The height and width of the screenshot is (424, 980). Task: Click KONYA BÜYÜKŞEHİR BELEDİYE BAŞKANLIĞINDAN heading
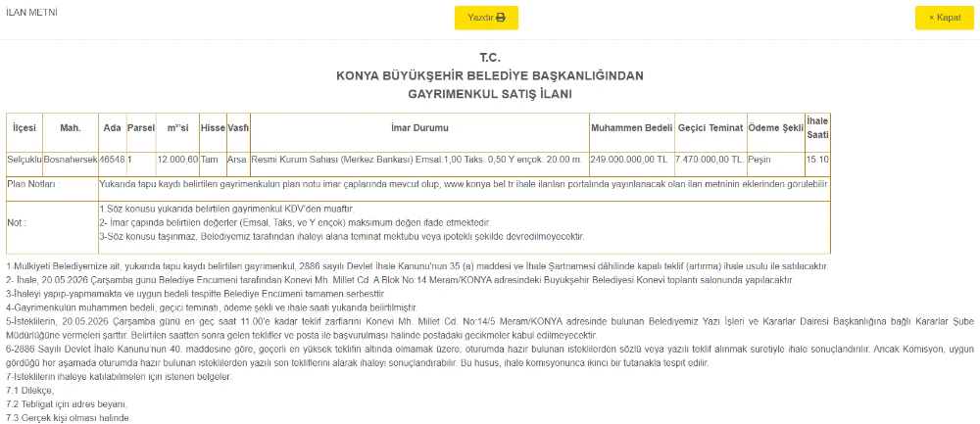[x=490, y=76]
